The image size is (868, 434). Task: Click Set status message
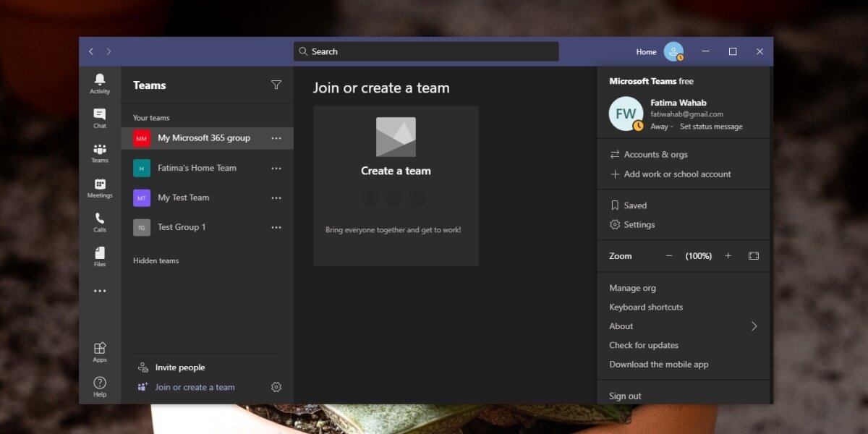(x=711, y=127)
